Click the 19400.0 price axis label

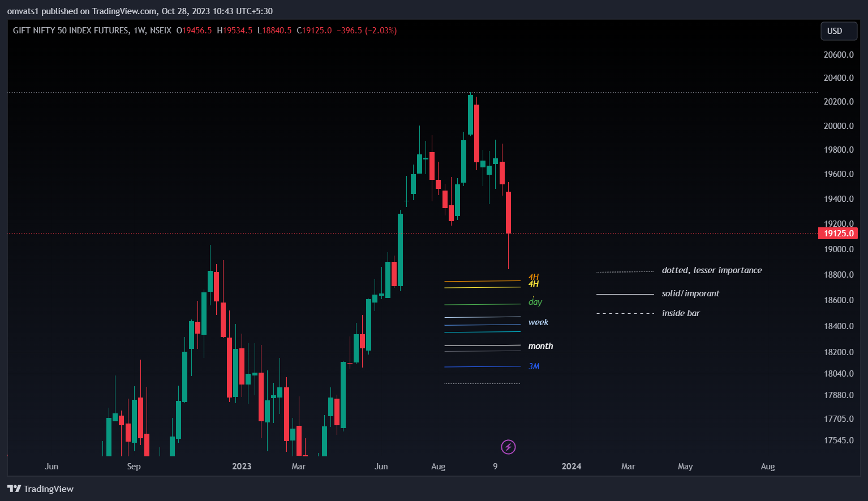point(839,199)
